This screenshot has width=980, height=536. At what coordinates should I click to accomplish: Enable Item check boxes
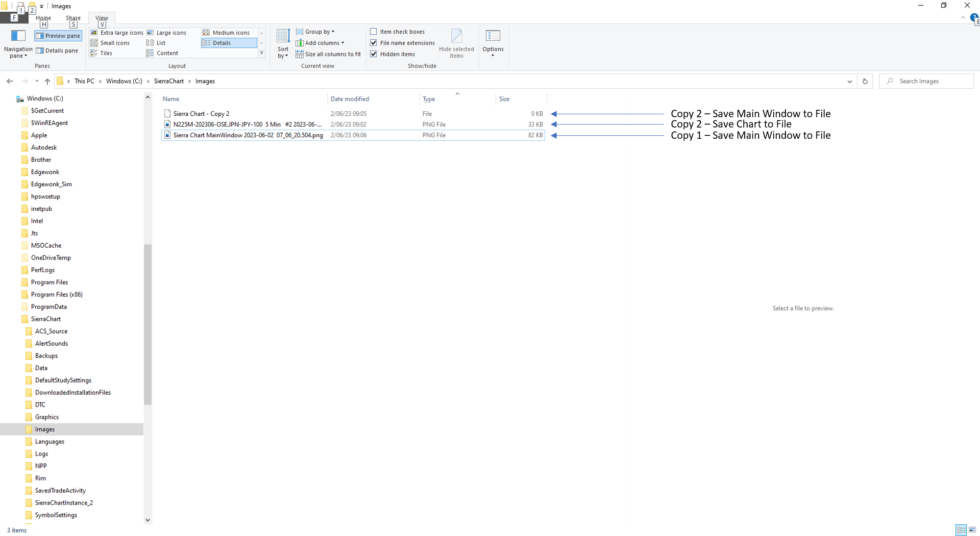pos(373,31)
